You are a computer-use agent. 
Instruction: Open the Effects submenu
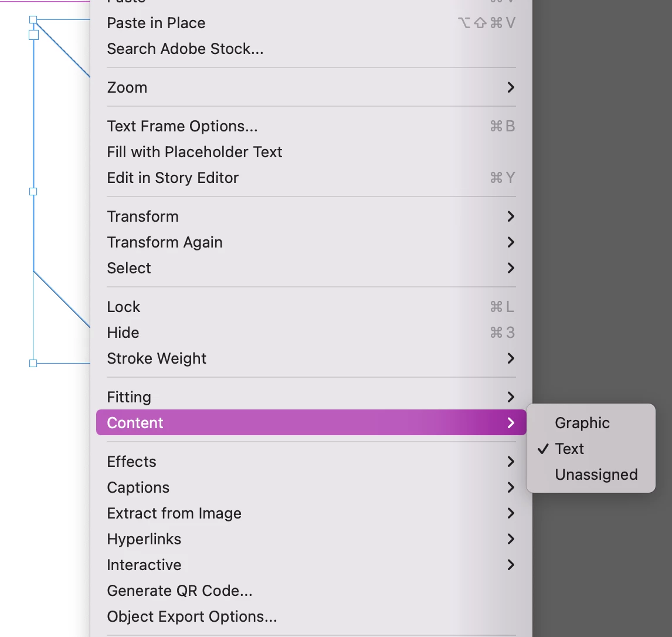[132, 462]
